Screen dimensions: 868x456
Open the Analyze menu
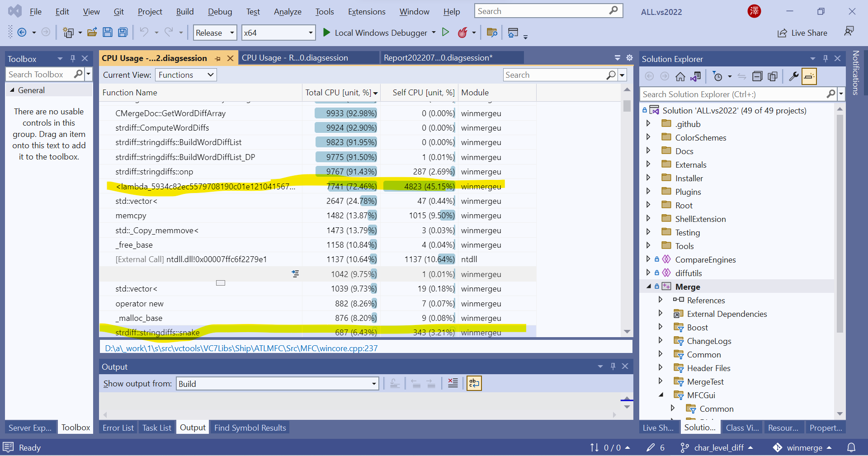pyautogui.click(x=288, y=12)
